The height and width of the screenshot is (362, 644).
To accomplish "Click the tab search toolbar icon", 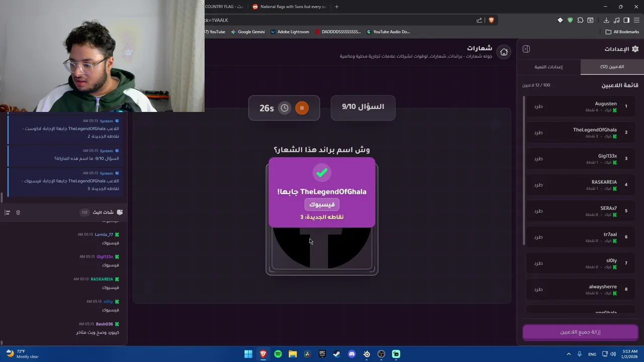I will point(590,20).
